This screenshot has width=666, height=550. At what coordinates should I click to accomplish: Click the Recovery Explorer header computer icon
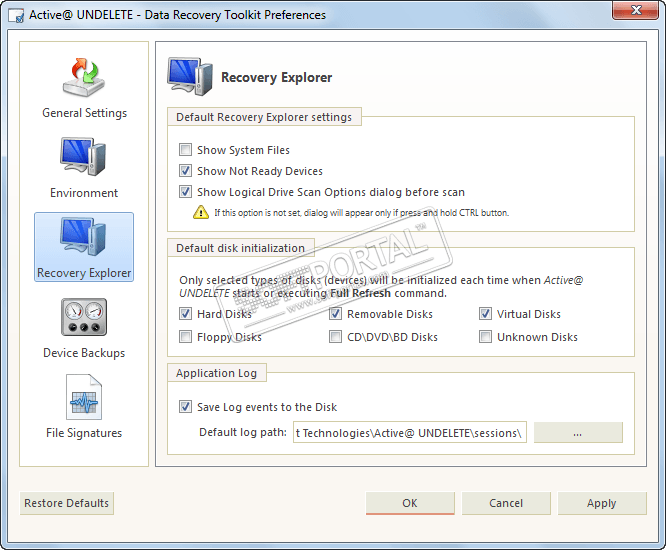(190, 76)
